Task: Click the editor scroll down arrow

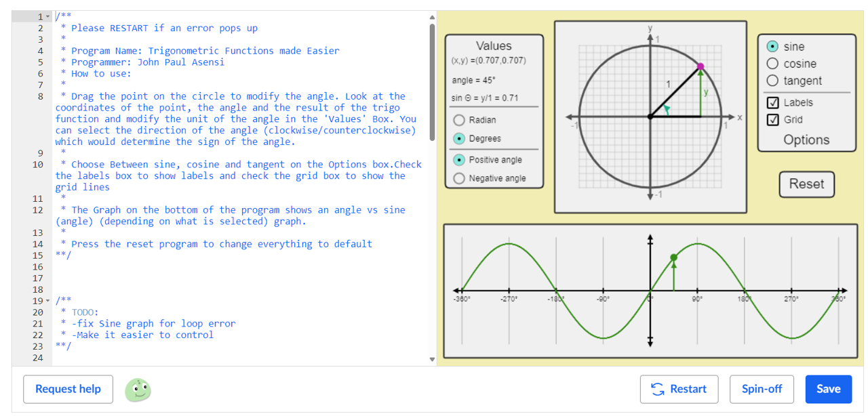Action: (432, 359)
